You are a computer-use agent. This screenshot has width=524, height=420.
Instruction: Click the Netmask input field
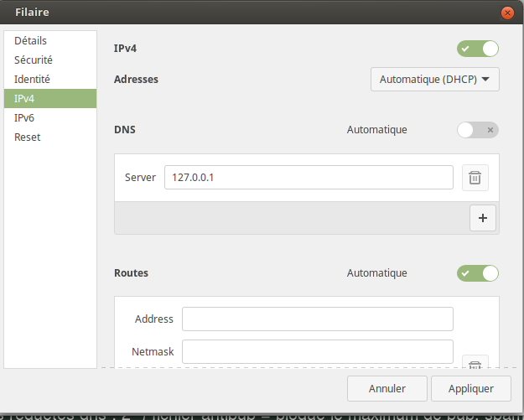tap(317, 352)
